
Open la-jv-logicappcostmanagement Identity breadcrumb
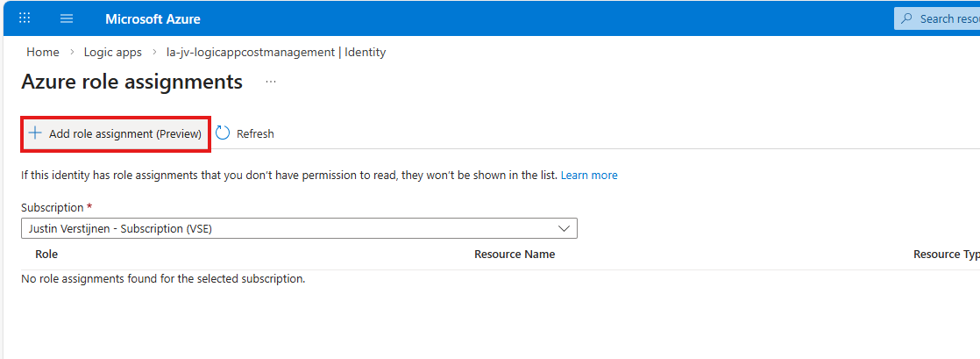(x=275, y=53)
